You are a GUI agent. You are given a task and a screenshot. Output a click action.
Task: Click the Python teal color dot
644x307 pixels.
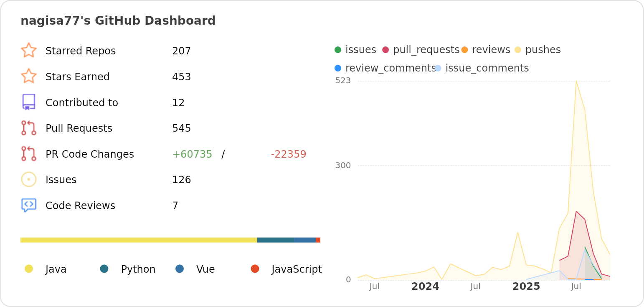pyautogui.click(x=104, y=269)
